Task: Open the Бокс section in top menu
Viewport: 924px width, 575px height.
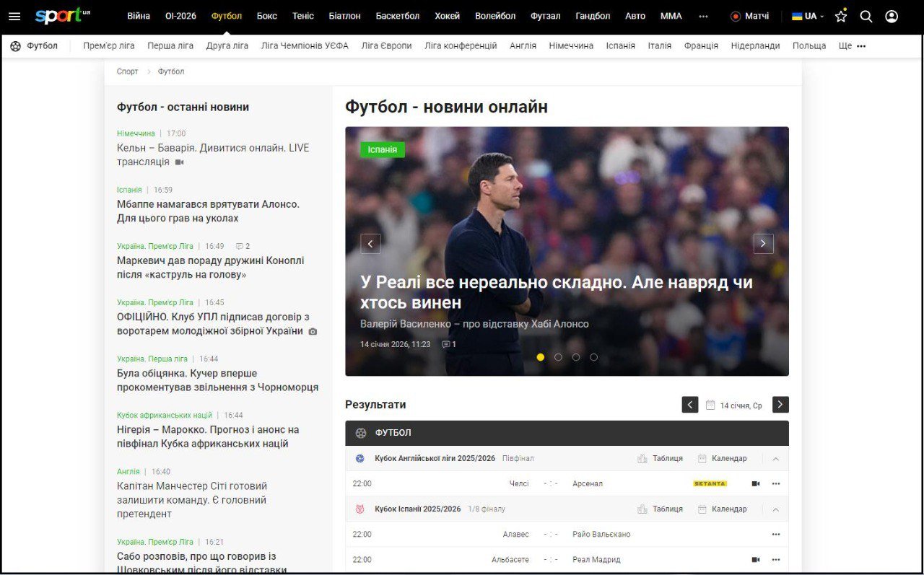Action: [267, 16]
